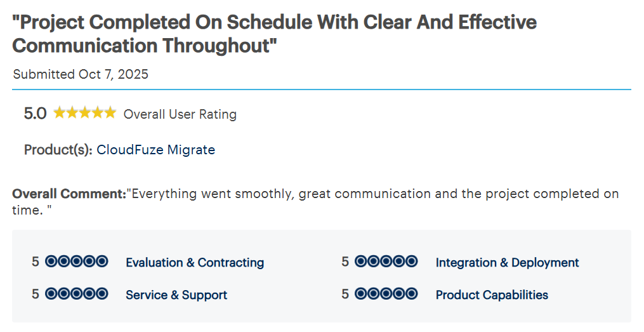Click the fifth gold star in overall rating

110,113
